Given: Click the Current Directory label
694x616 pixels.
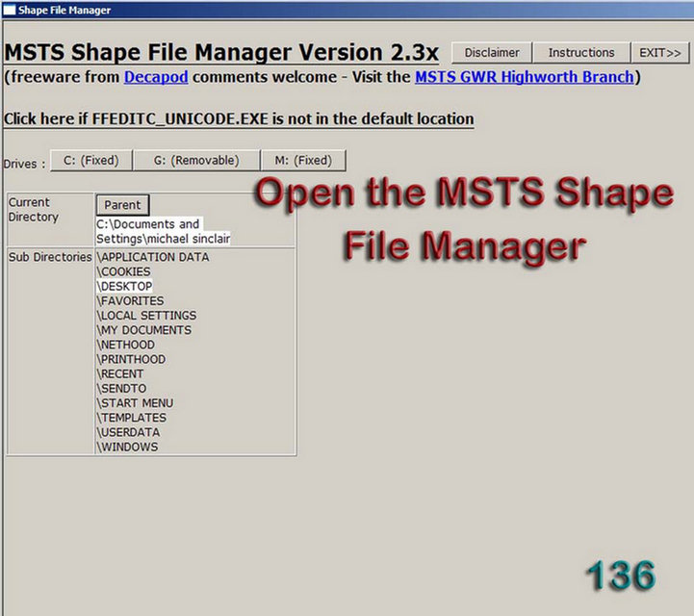Looking at the screenshot, I should 33,209.
